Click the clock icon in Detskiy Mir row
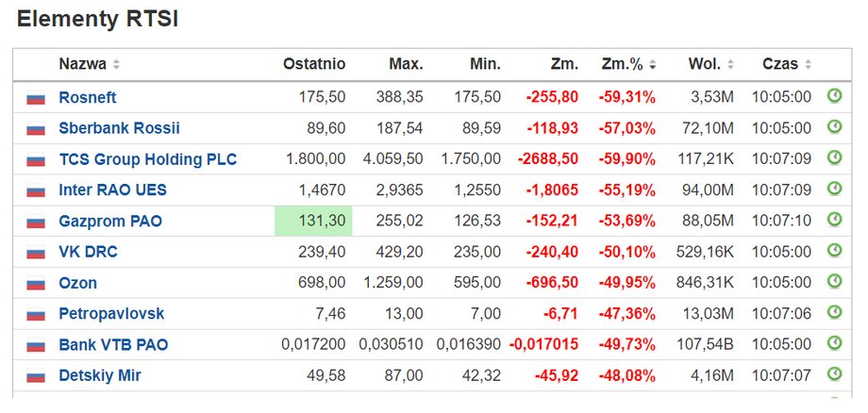 [834, 374]
